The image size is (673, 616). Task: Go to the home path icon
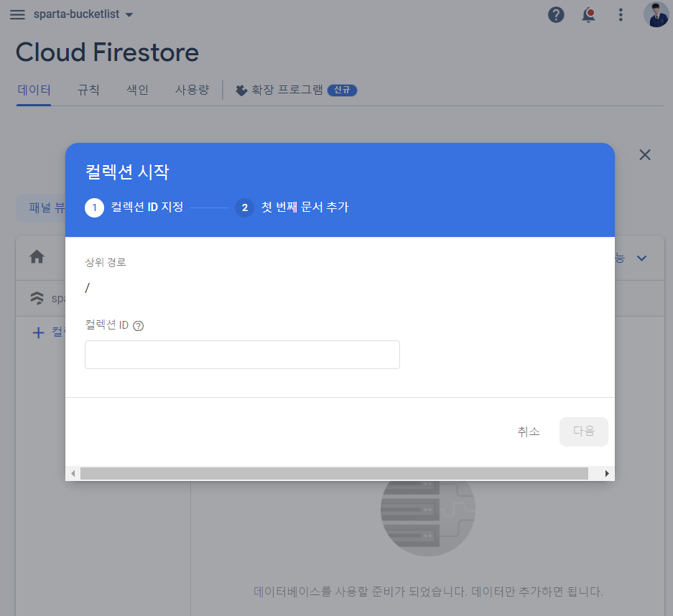(37, 256)
